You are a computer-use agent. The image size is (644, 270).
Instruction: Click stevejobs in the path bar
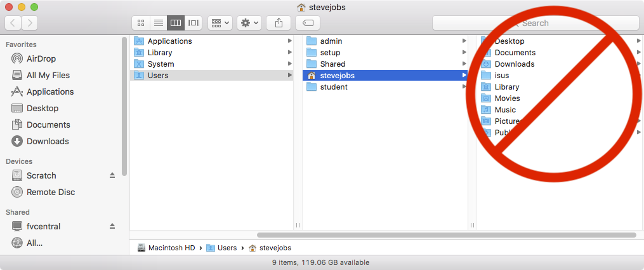point(270,248)
